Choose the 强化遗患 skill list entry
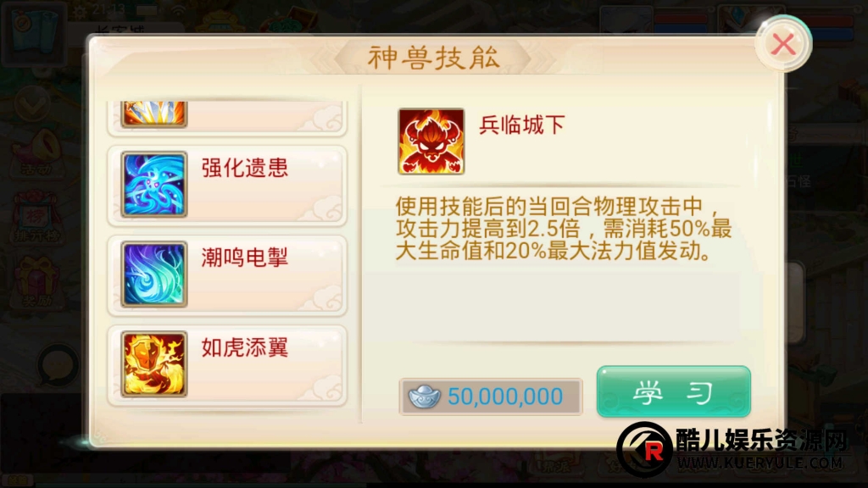868x488 pixels. [227, 186]
